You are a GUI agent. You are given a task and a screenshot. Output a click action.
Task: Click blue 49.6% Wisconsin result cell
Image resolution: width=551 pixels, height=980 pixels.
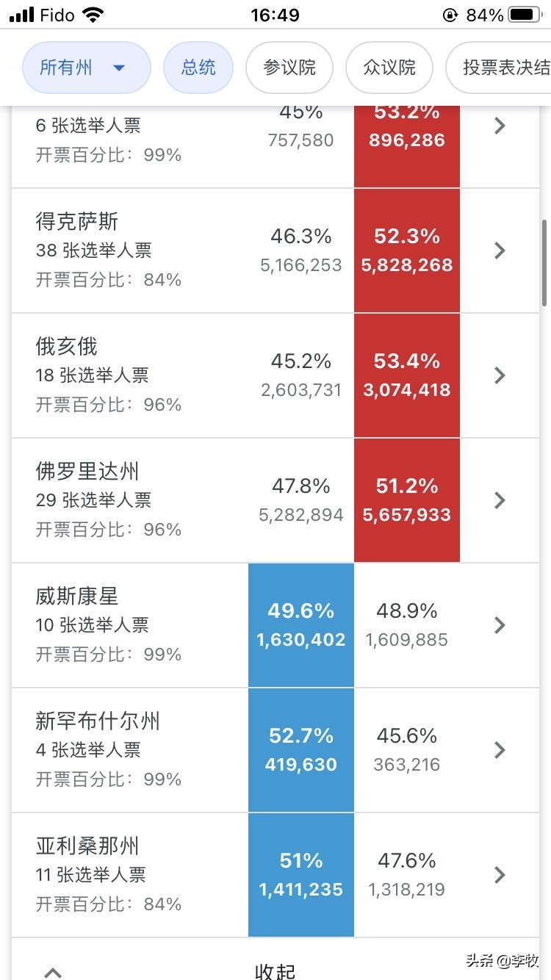301,625
